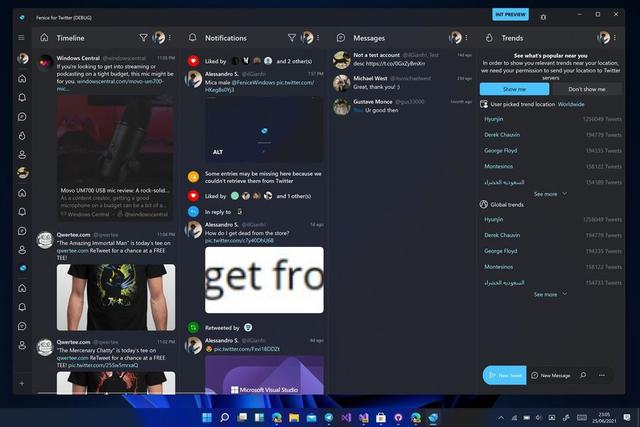This screenshot has height=427, width=640.
Task: Click the Timeline filter funnel icon
Action: 143,37
